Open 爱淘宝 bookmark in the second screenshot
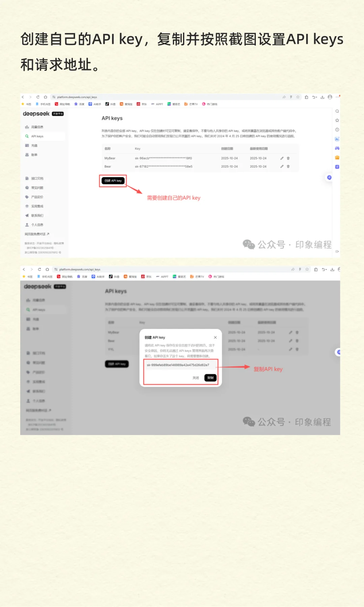364x607 pixels. [x=130, y=277]
